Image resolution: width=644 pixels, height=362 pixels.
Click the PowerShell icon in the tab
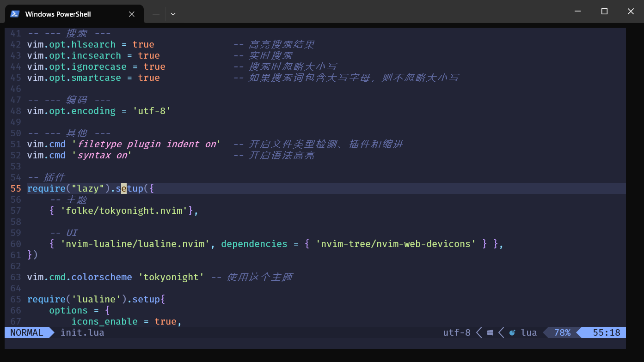[15, 14]
